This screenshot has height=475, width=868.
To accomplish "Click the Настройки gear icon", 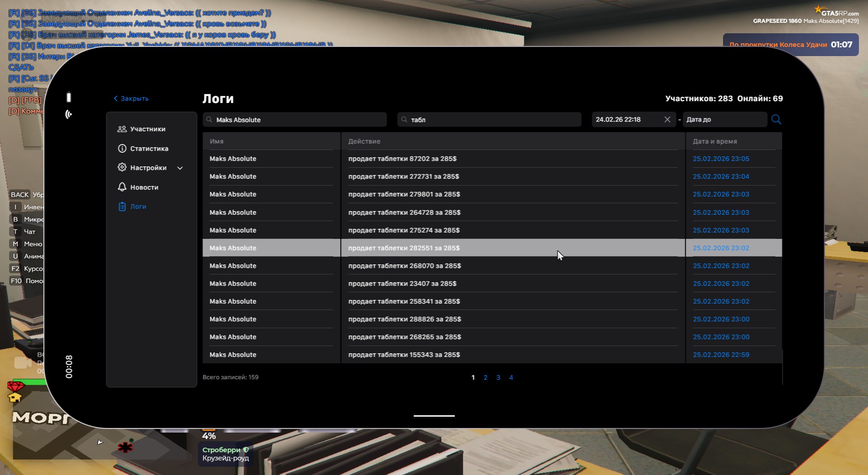I will pos(122,167).
